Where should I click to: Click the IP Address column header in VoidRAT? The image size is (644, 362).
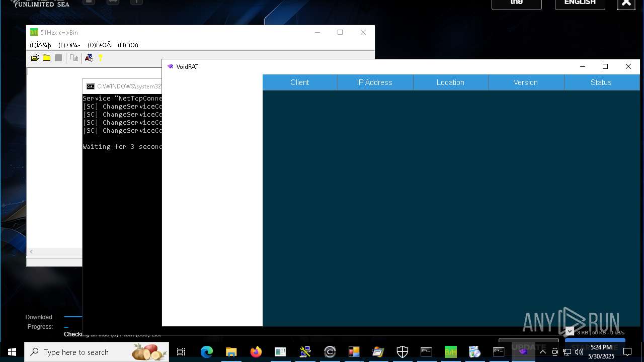pyautogui.click(x=375, y=82)
